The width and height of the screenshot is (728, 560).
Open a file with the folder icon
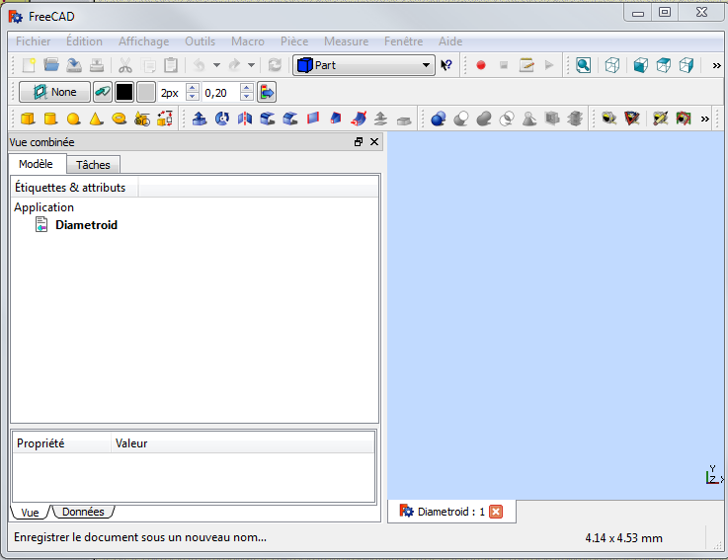tap(51, 65)
